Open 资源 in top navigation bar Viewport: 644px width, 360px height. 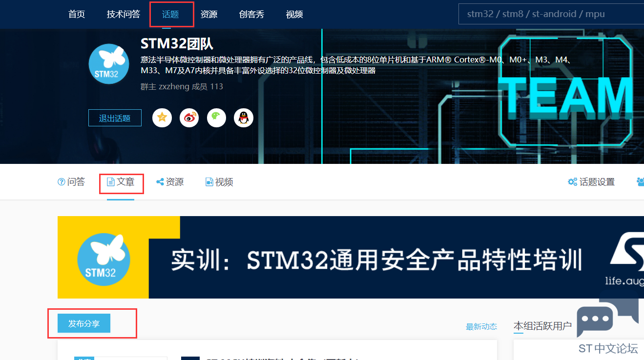pyautogui.click(x=209, y=14)
